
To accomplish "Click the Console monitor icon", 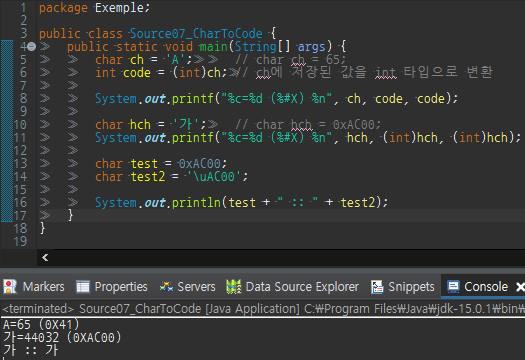I will click(x=453, y=287).
